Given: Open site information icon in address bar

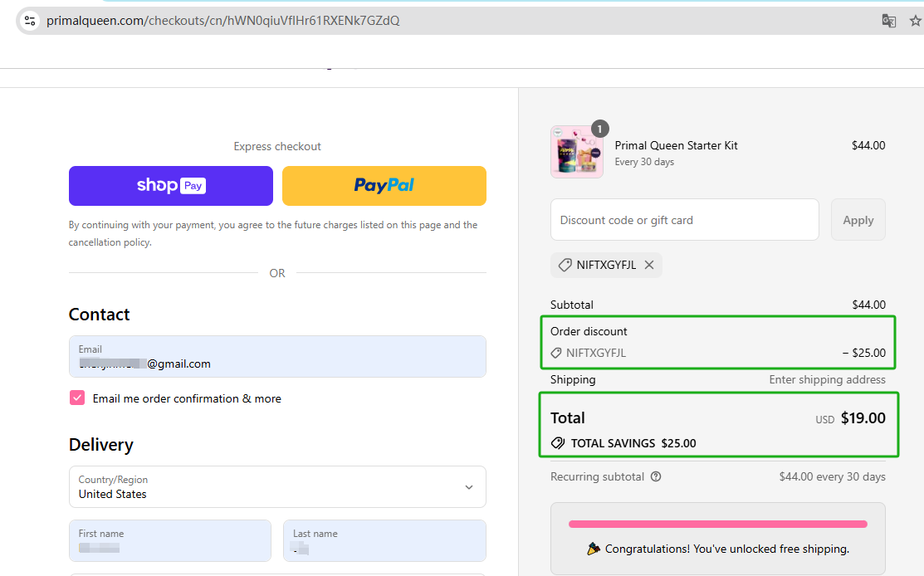Looking at the screenshot, I should point(29,21).
